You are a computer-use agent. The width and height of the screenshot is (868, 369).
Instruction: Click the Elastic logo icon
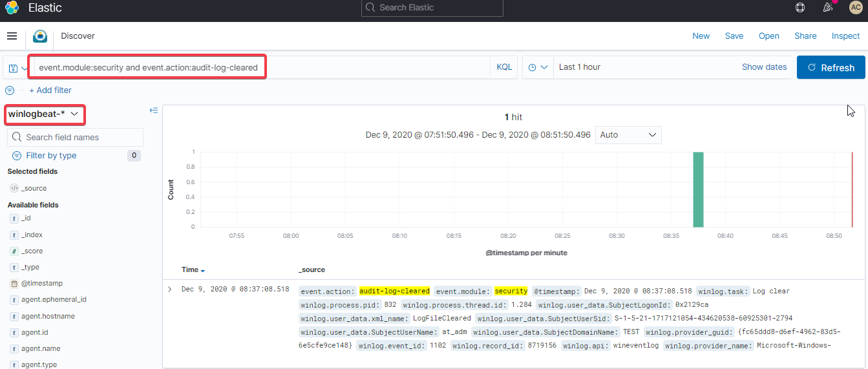pyautogui.click(x=12, y=8)
